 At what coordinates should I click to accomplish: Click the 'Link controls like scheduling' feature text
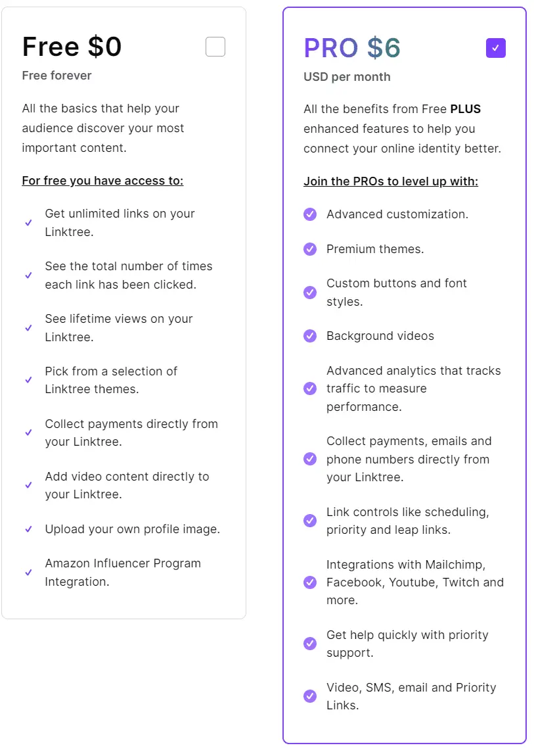[x=407, y=521]
